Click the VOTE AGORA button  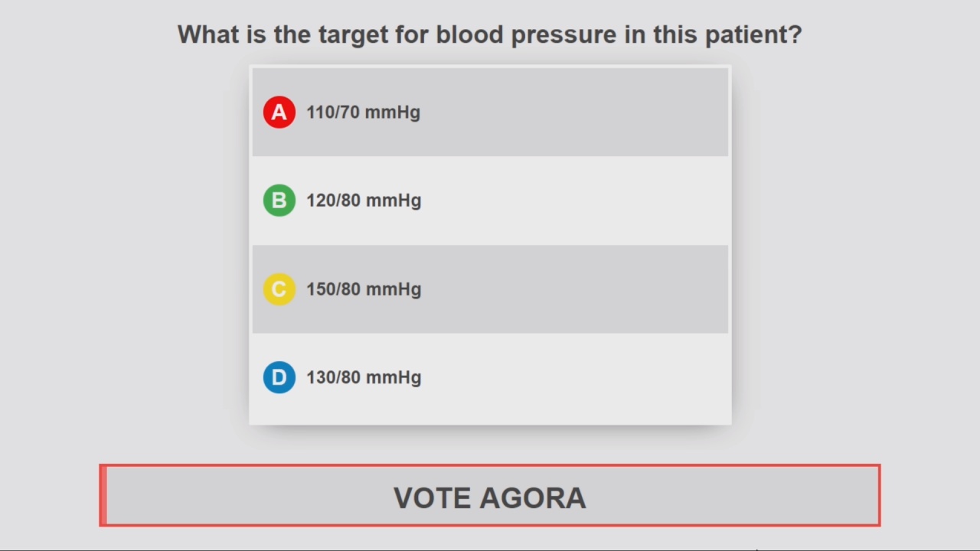coord(490,496)
